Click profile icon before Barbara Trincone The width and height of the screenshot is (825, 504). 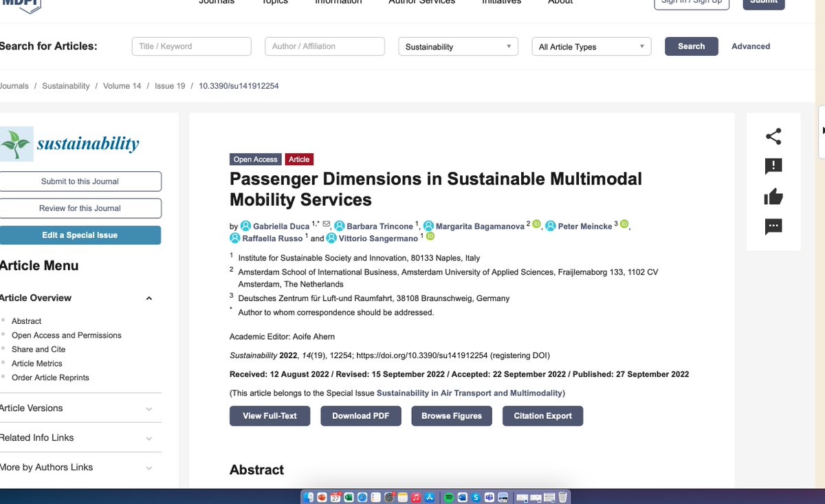click(x=340, y=226)
